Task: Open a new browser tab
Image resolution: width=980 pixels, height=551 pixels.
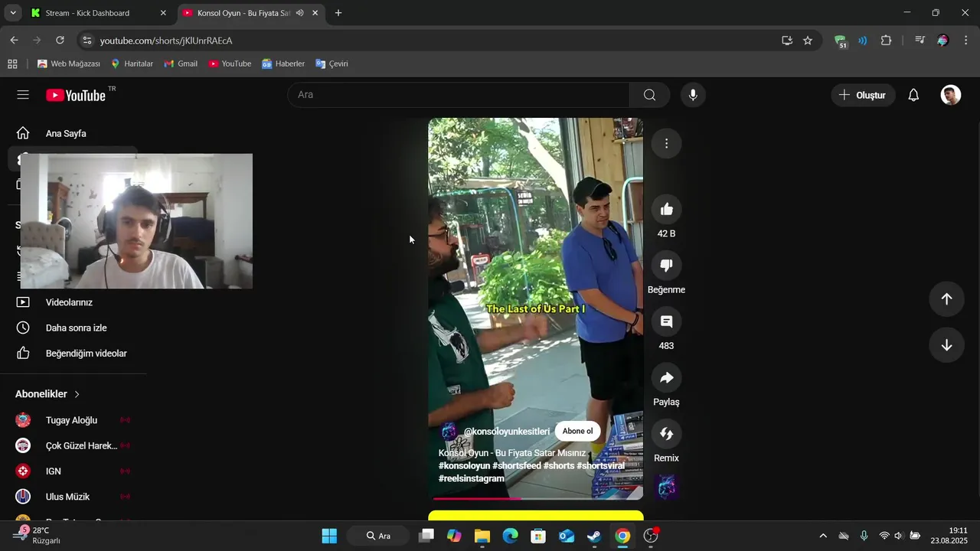Action: click(338, 13)
